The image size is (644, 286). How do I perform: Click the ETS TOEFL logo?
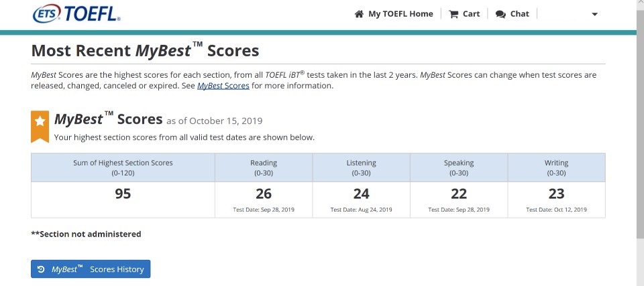click(76, 13)
